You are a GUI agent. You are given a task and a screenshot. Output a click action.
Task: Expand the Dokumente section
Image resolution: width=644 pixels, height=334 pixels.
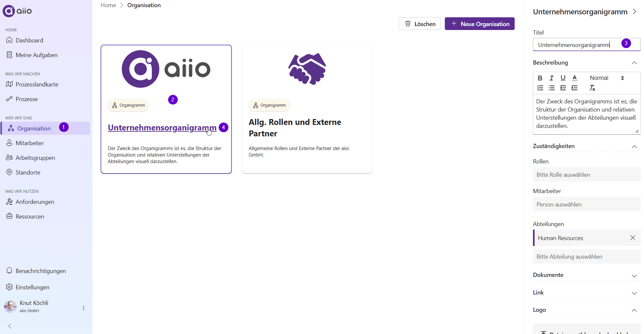coord(634,276)
